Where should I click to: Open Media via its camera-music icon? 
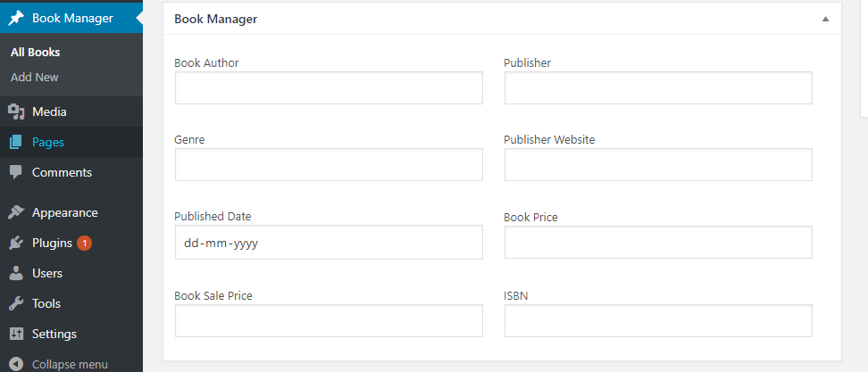pos(17,112)
